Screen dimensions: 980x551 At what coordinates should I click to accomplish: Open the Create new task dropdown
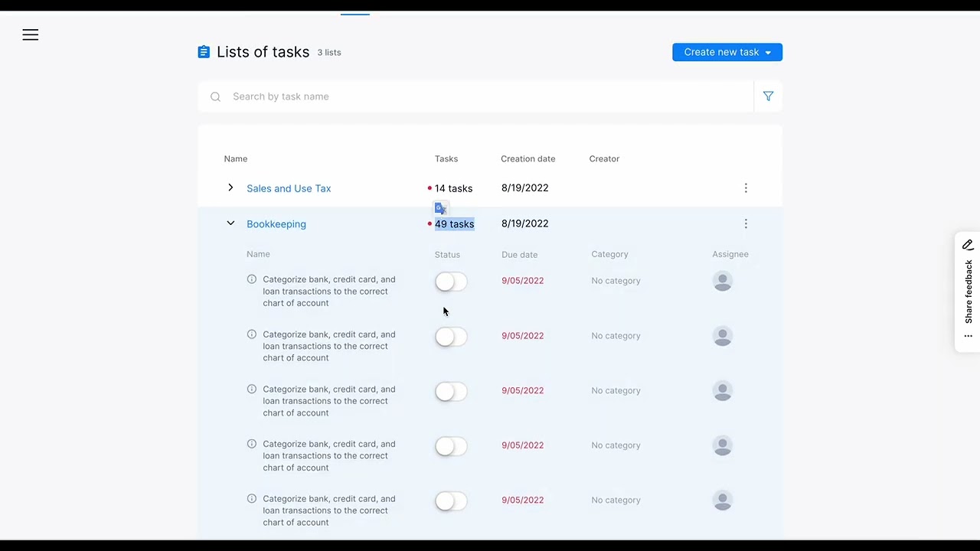(x=727, y=52)
